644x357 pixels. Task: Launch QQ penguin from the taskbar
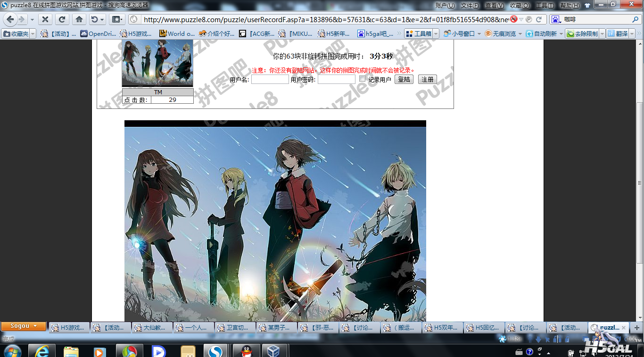[246, 351]
